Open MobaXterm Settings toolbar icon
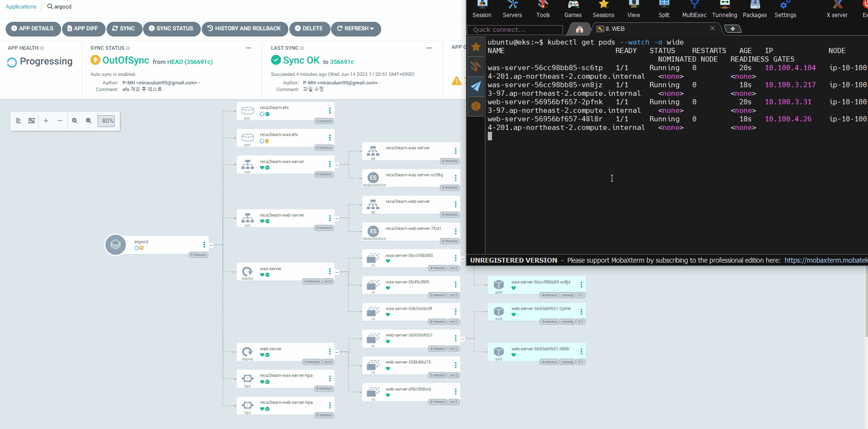 coord(785,9)
